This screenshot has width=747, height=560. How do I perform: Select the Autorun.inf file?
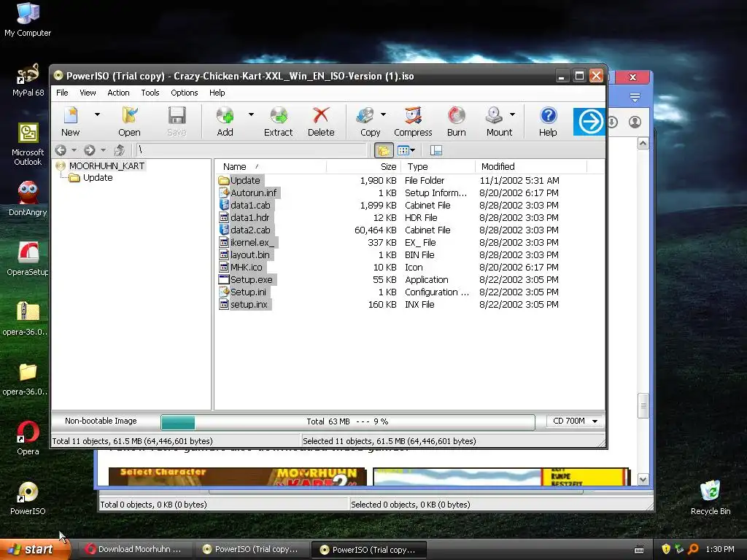[253, 192]
